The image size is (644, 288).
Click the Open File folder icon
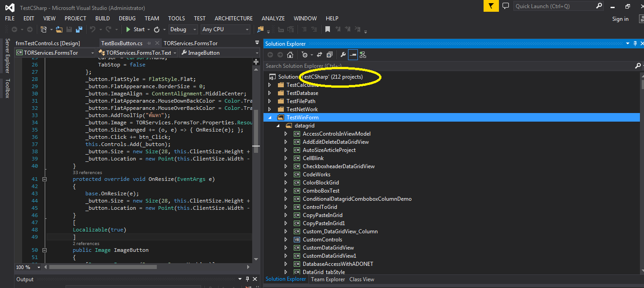59,29
